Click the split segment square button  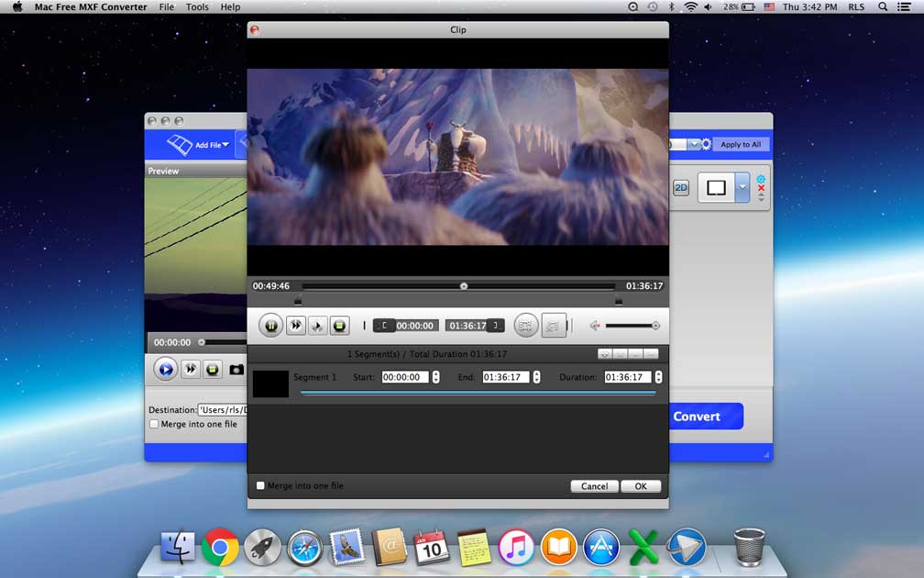[554, 326]
